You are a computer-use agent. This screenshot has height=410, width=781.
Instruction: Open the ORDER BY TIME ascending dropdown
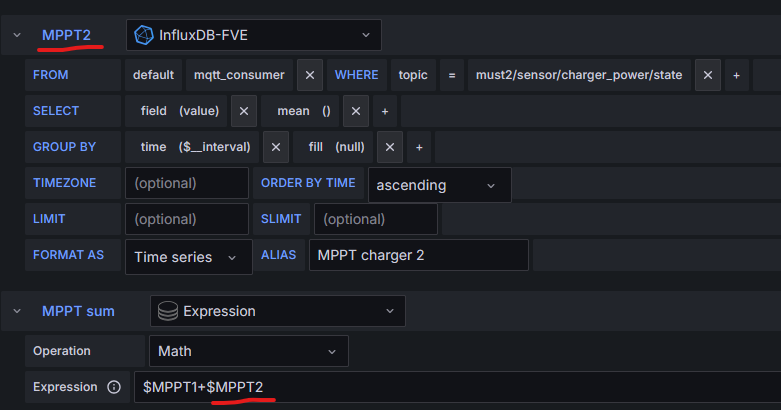coord(439,185)
